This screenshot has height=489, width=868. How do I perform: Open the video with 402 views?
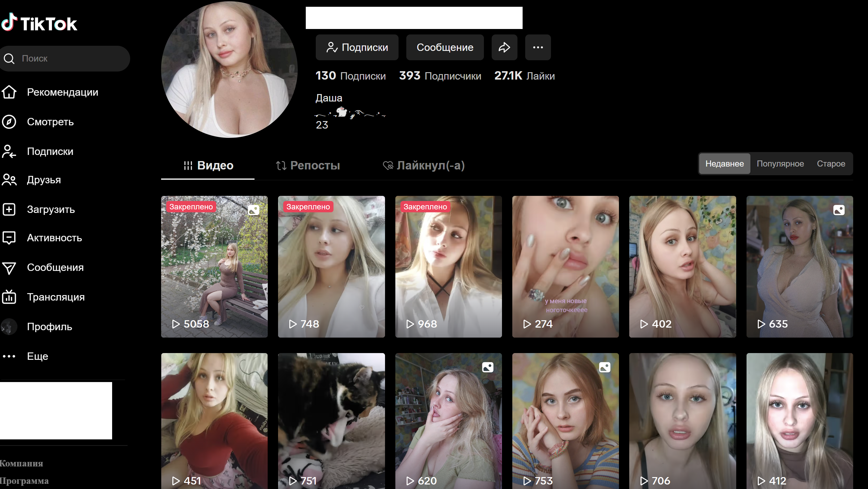coord(682,267)
